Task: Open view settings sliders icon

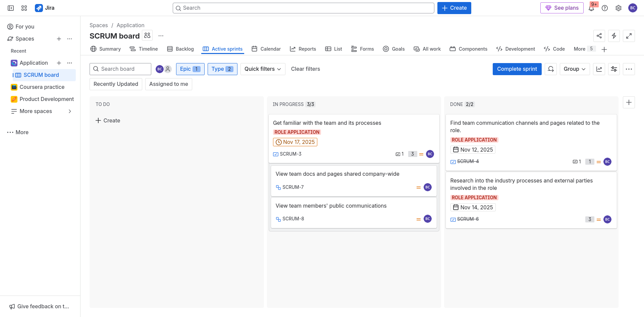Action: (614, 69)
